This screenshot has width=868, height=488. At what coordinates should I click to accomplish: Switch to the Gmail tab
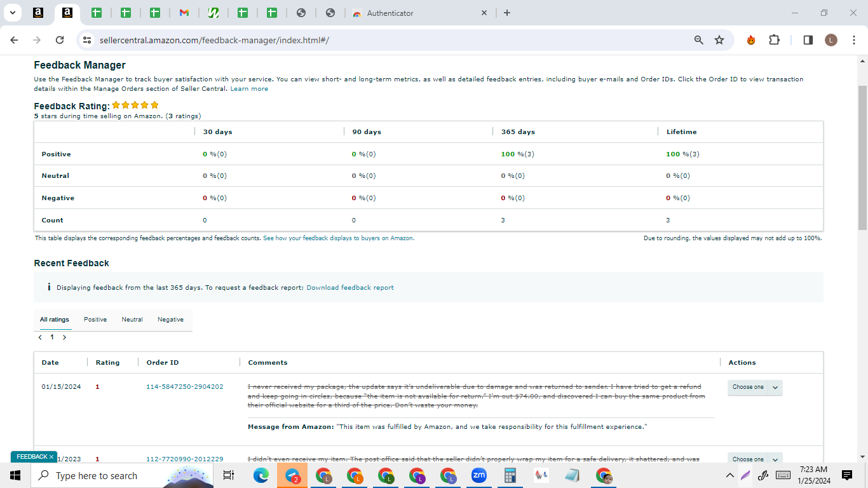click(184, 13)
